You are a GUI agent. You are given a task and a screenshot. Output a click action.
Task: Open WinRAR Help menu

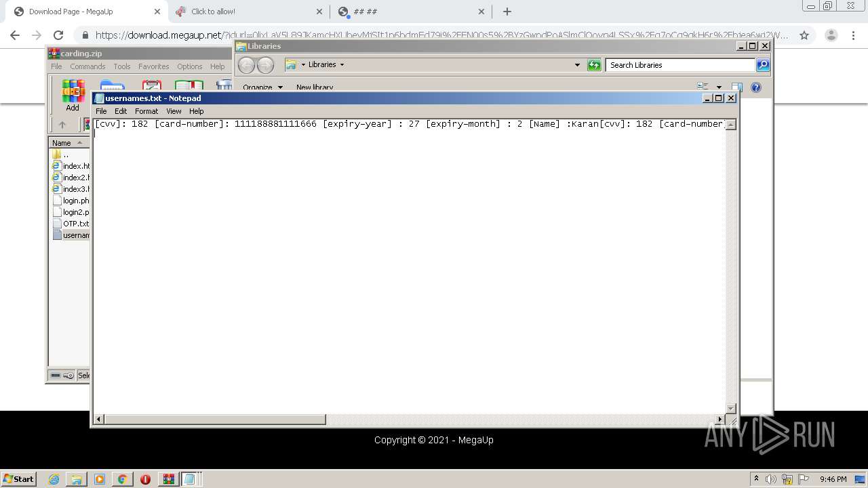[x=217, y=66]
